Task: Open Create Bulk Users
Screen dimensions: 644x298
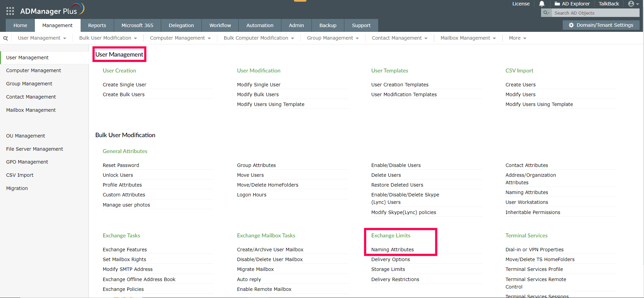Action: click(124, 94)
